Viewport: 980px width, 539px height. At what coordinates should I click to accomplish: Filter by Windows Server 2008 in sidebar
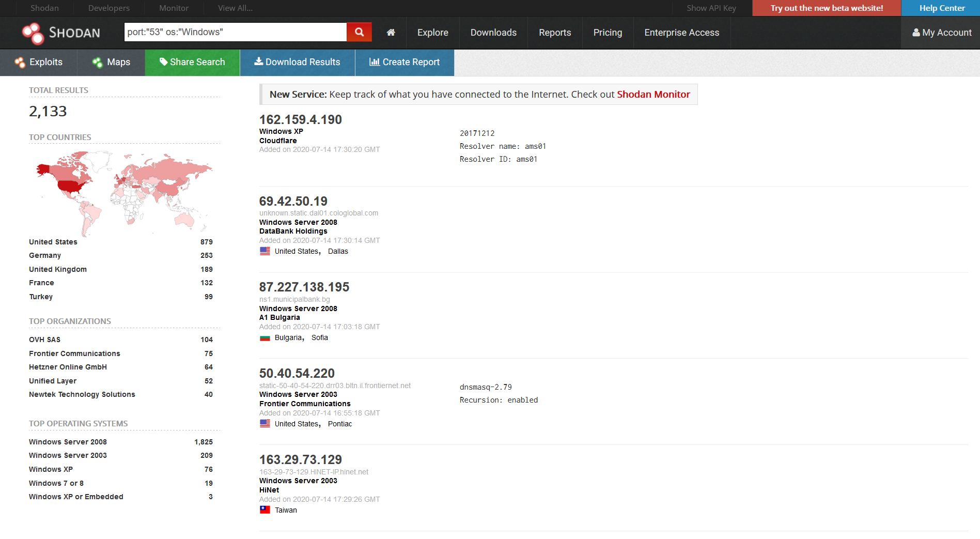point(68,442)
